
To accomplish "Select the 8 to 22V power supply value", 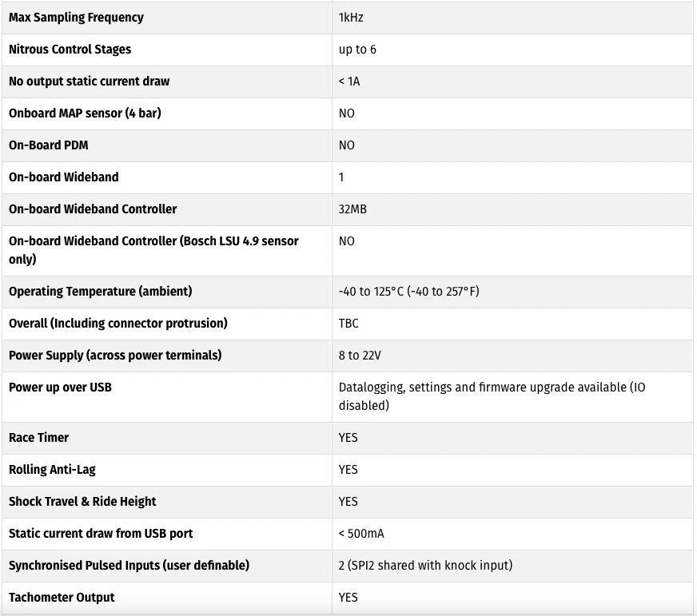I will tap(360, 356).
